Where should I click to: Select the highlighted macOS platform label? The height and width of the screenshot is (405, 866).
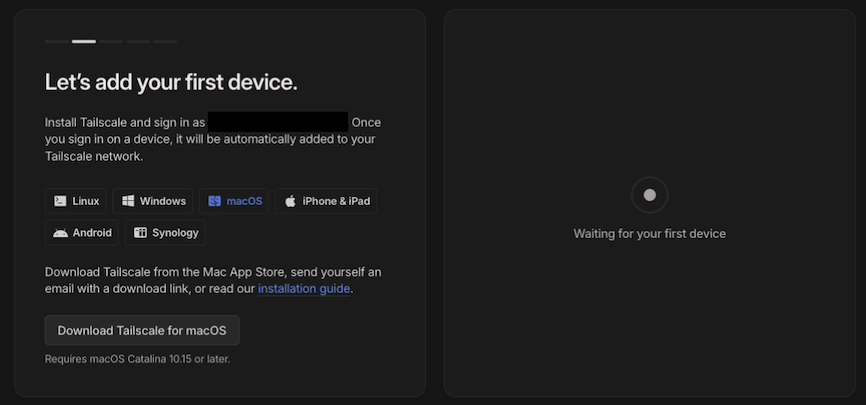[244, 201]
